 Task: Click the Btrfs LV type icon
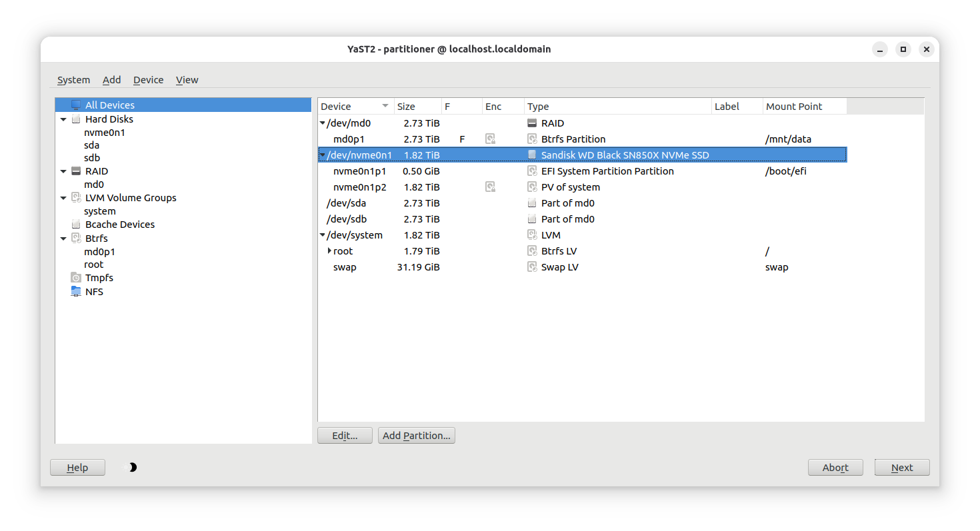532,251
